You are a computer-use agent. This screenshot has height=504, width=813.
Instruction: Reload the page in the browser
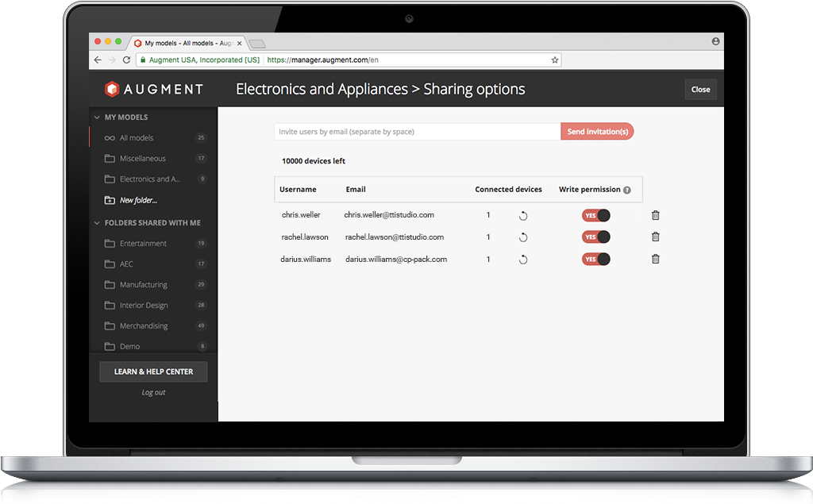125,60
